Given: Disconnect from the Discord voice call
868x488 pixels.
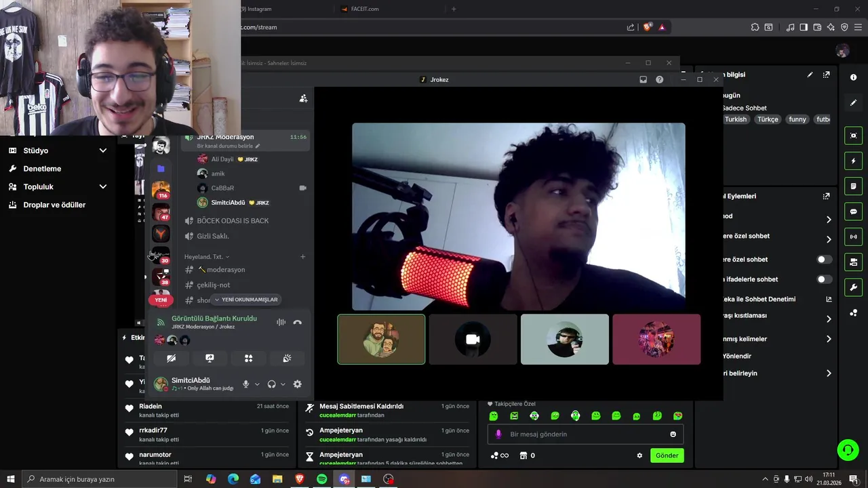Looking at the screenshot, I should point(297,322).
